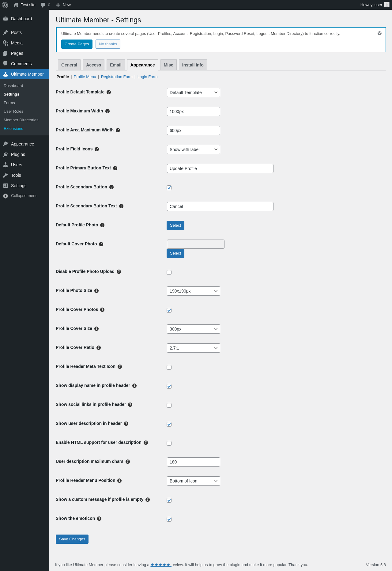The width and height of the screenshot is (392, 571).
Task: Toggle custom message if profile is empty checkbox
Action: (x=169, y=500)
